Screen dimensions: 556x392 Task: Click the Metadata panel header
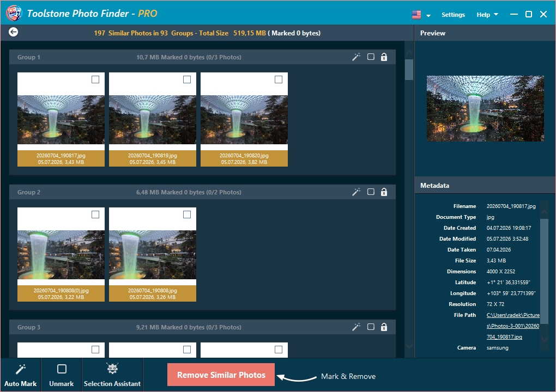(x=485, y=185)
